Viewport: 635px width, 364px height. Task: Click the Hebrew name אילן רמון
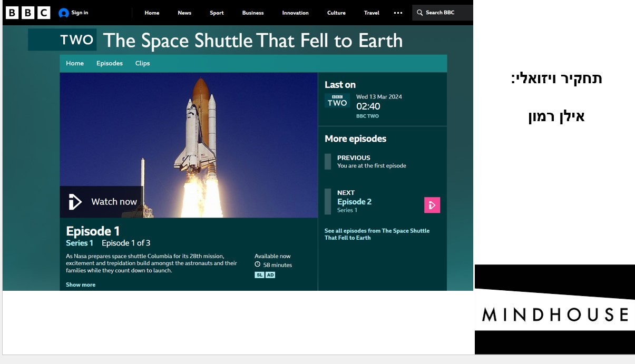(x=556, y=116)
